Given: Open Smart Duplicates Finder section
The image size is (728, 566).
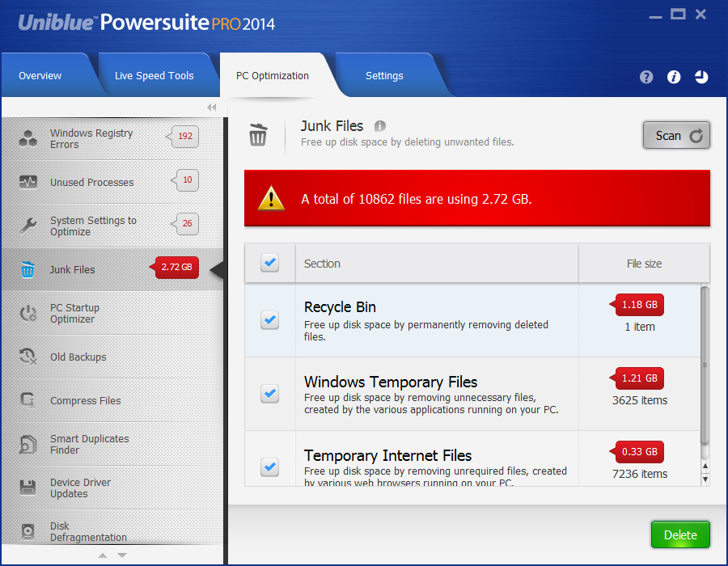Looking at the screenshot, I should coord(112,444).
